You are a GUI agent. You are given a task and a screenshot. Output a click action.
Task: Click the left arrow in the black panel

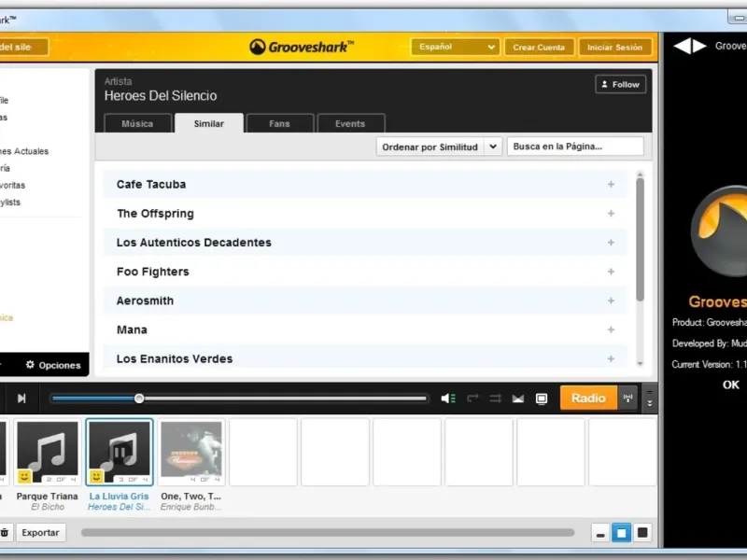point(682,46)
